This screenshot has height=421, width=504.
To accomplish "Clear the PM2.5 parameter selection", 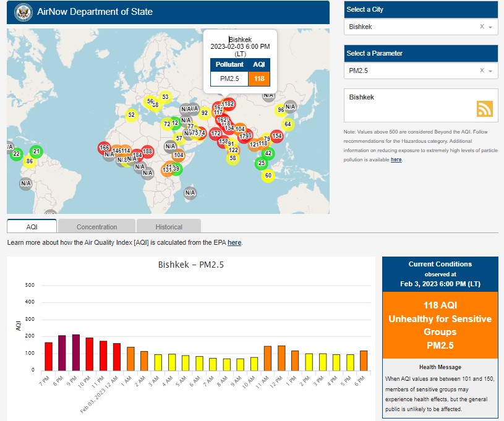I will [482, 70].
